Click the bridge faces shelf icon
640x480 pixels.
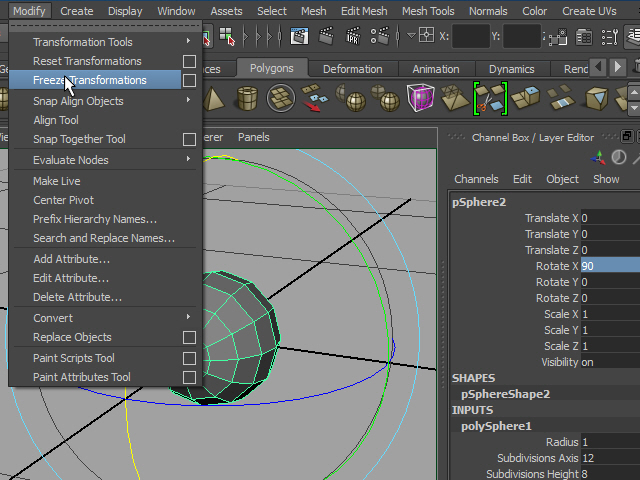click(560, 98)
